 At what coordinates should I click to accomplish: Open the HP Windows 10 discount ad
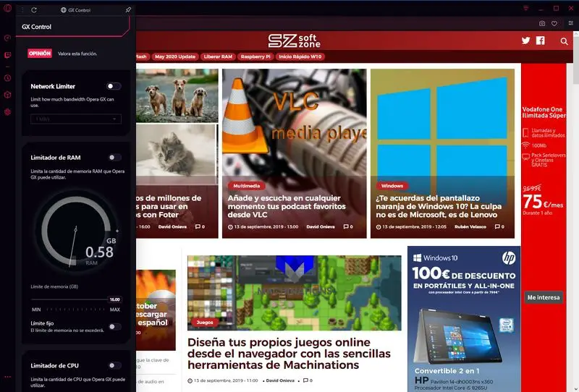click(464, 319)
